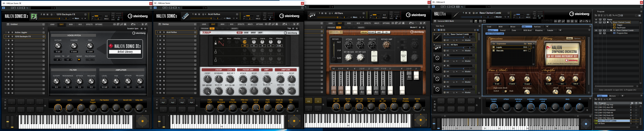Mute slot 1 Acid Reflux in HALion Sonic window
644x131 pixels.
161,32
